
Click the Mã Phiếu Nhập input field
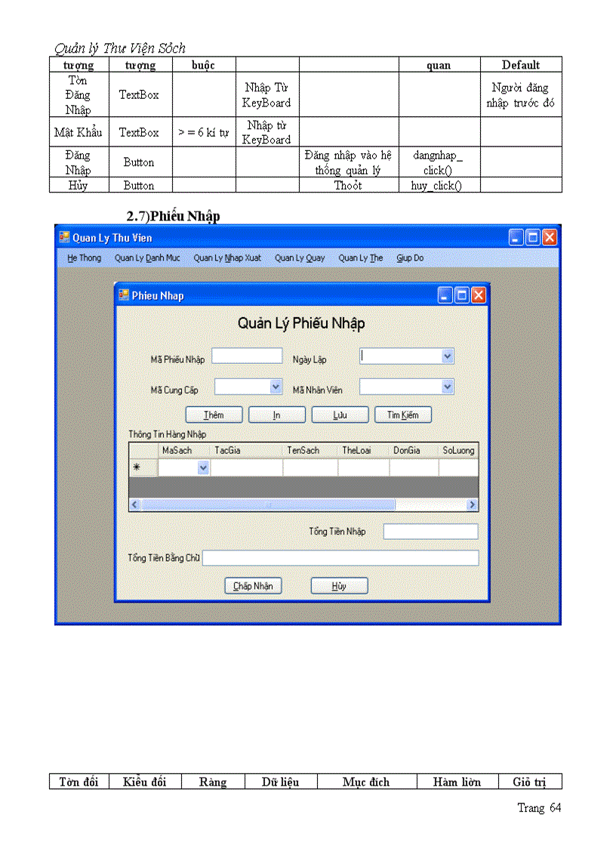[247, 356]
